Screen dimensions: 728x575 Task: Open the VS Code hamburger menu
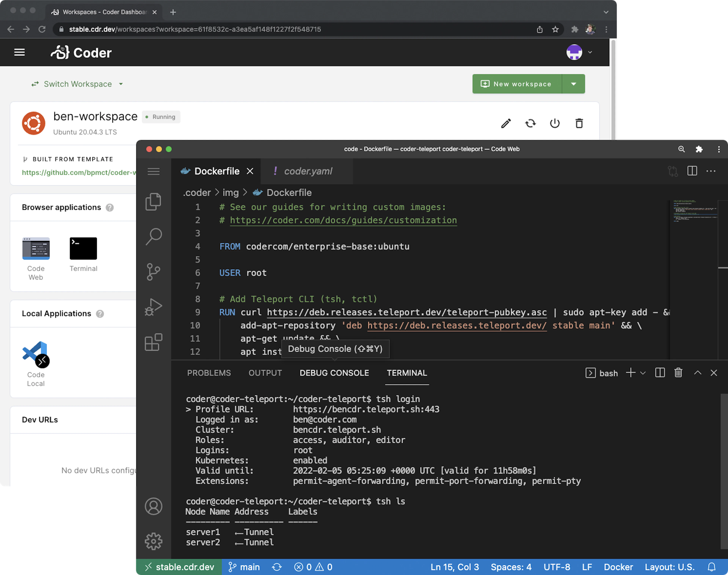154,171
